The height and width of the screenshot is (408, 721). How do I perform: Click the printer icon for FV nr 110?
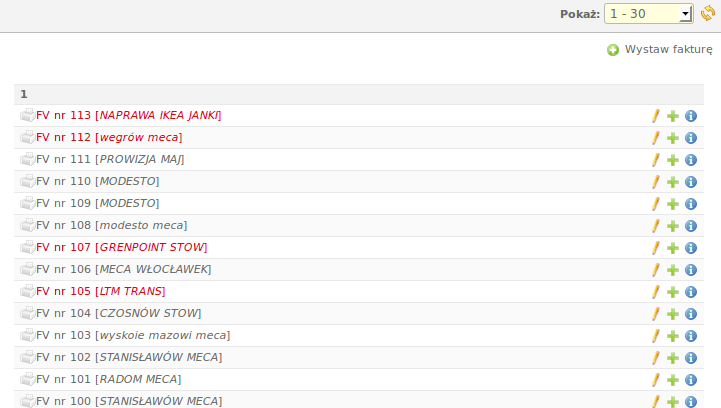(x=28, y=181)
